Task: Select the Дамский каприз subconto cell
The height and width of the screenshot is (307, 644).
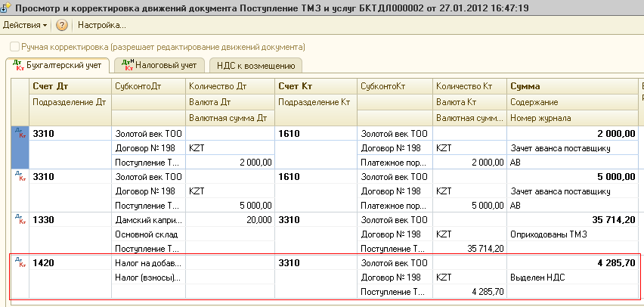Action: pyautogui.click(x=147, y=220)
